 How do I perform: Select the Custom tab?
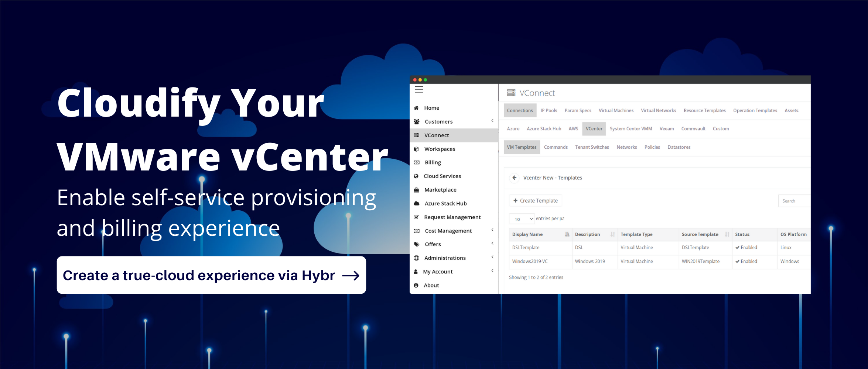(721, 129)
